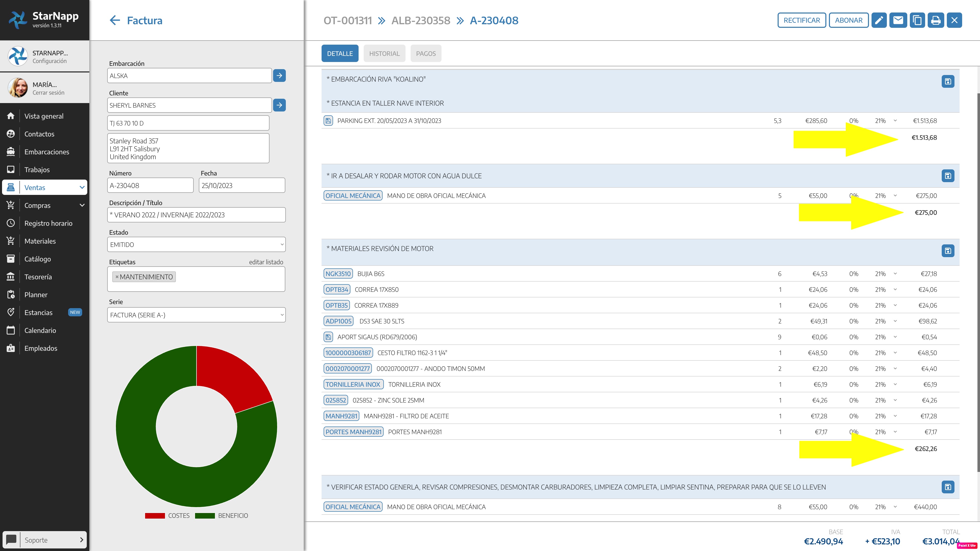Click the pencil edit invoice icon
This screenshot has width=980, height=551.
879,20
